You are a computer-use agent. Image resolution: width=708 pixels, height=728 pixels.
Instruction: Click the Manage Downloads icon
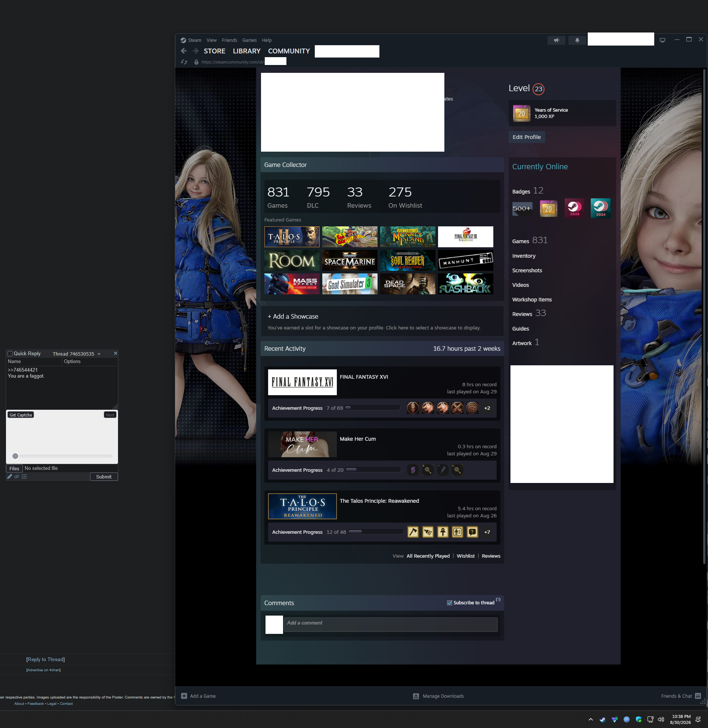[416, 696]
